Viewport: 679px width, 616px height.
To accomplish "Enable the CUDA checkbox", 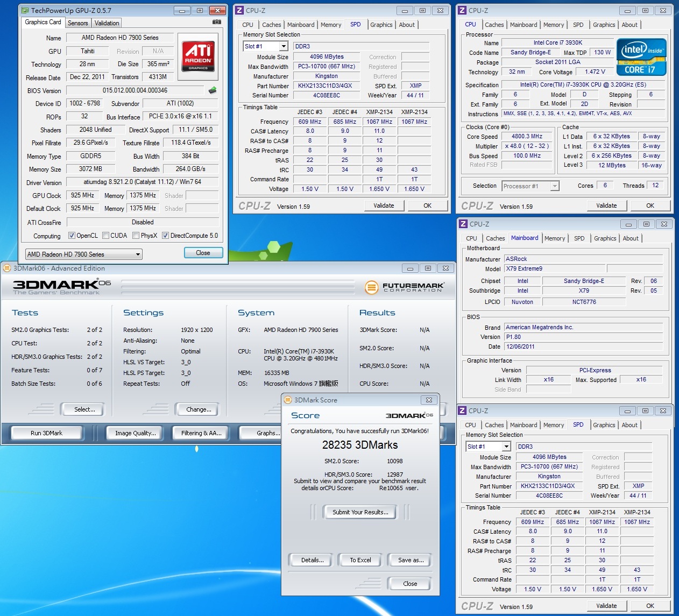I will tap(106, 236).
